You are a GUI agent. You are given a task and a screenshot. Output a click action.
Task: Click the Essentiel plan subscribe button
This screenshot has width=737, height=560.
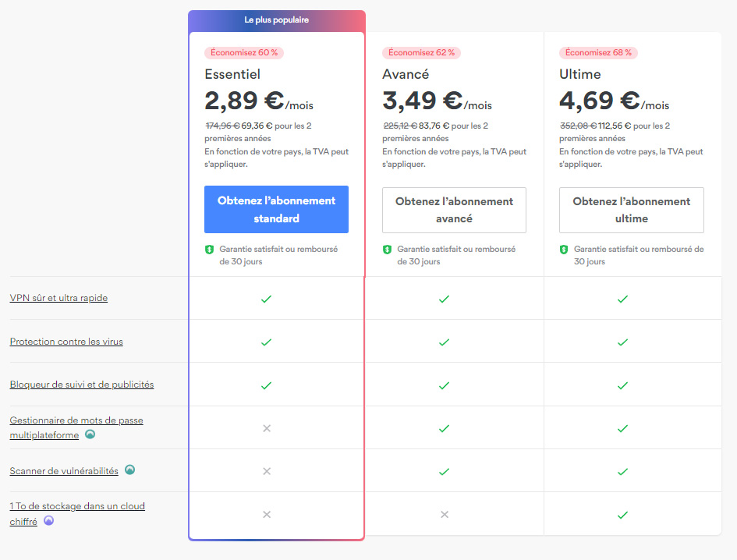[x=276, y=209]
